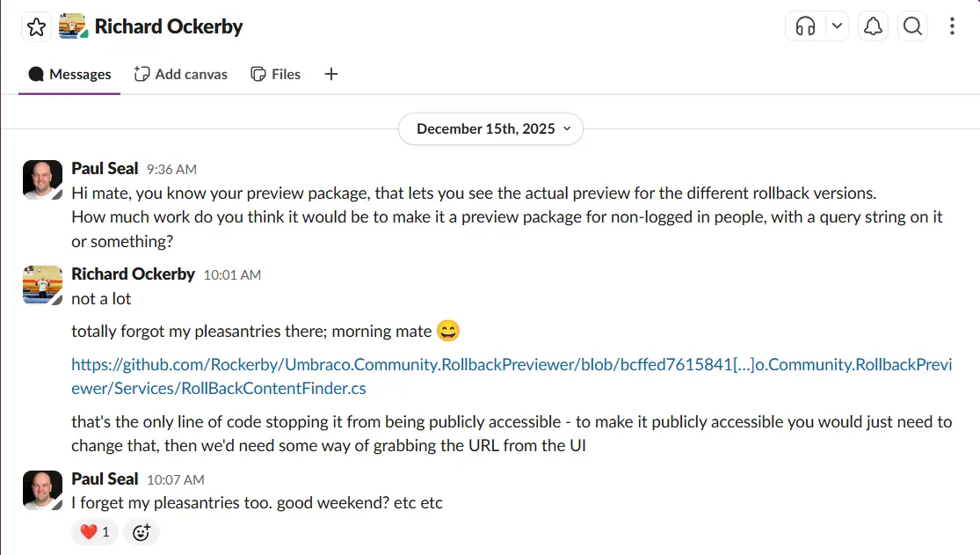The image size is (980, 555).
Task: Open the December 15th, 2025 date dropdown
Action: 490,129
